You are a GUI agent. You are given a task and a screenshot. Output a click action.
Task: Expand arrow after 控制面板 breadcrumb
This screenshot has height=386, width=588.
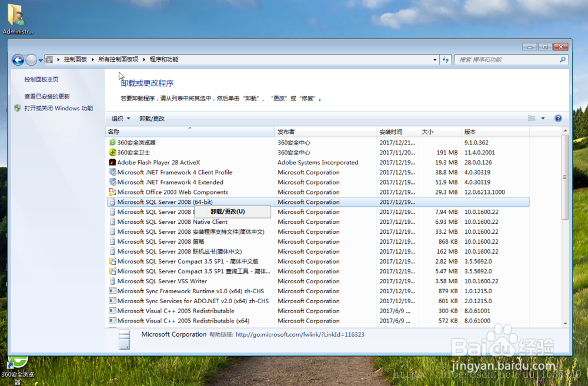coord(92,59)
